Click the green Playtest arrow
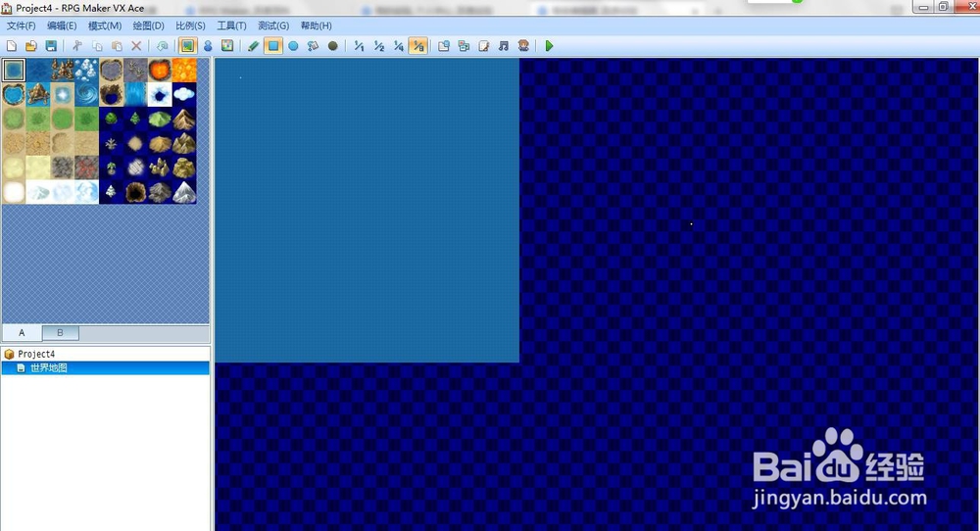 click(550, 46)
